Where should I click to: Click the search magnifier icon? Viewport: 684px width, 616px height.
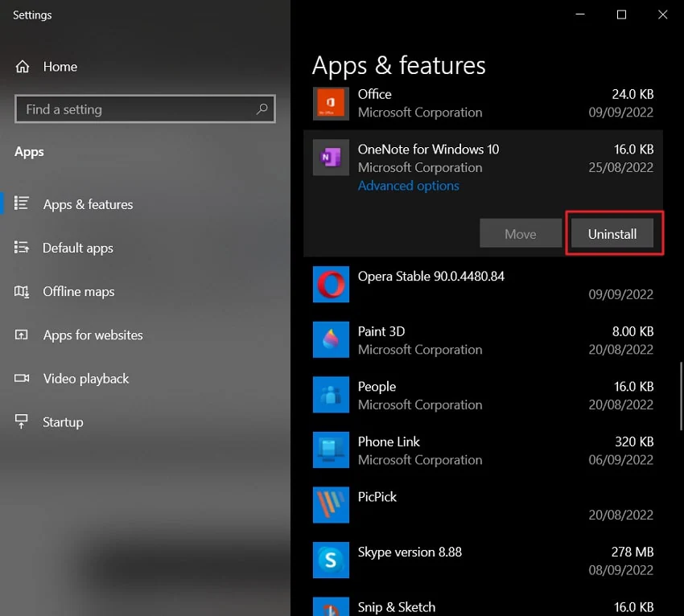262,109
